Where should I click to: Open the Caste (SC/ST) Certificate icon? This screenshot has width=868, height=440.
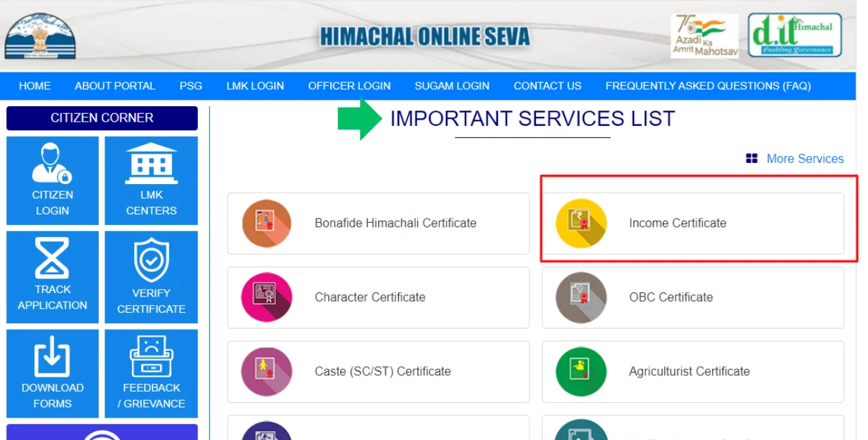click(x=266, y=371)
